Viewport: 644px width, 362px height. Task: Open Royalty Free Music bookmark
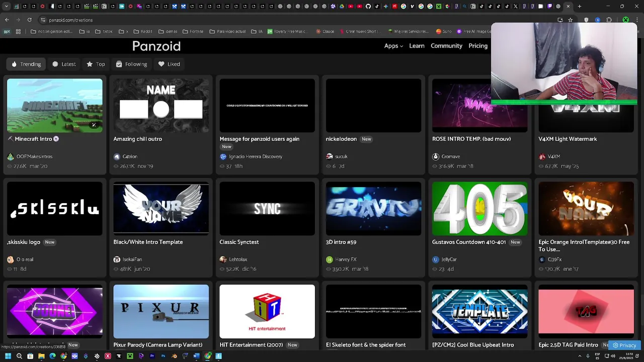point(287,31)
